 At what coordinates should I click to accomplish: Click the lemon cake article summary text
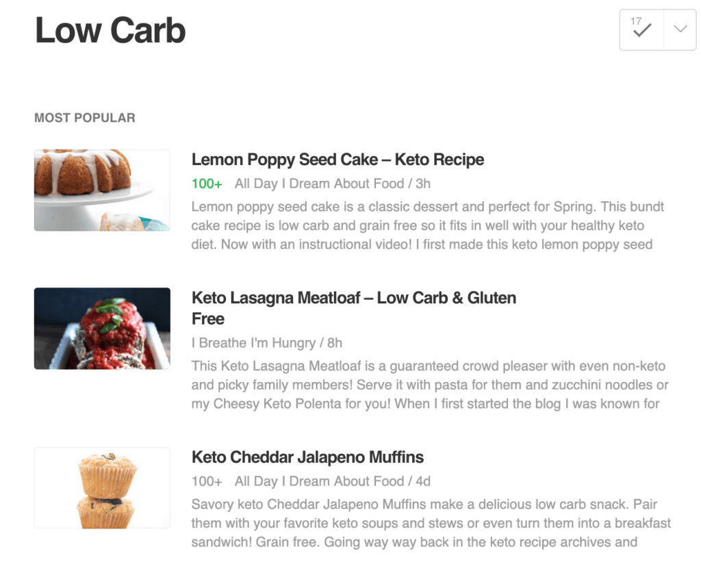click(x=424, y=225)
